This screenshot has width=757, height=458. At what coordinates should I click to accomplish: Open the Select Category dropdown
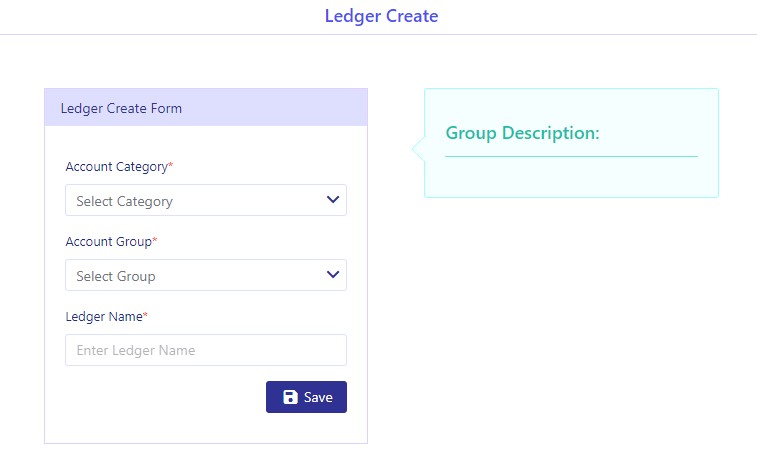[x=206, y=200]
